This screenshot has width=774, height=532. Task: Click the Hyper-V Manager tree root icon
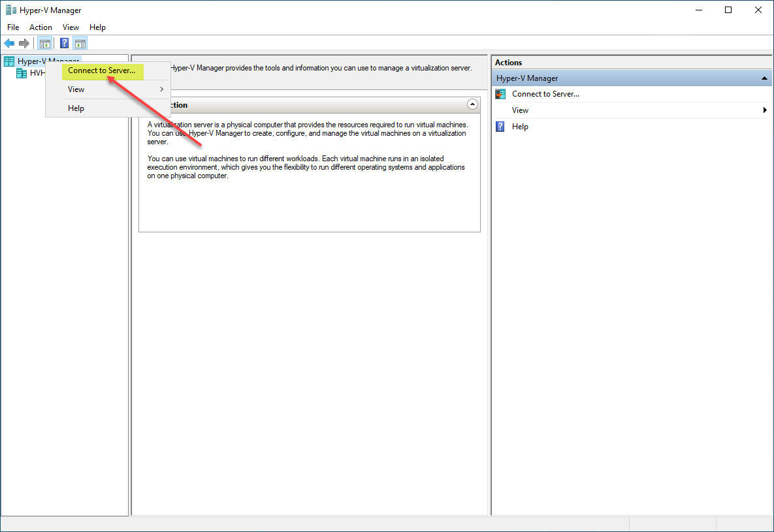pyautogui.click(x=9, y=61)
